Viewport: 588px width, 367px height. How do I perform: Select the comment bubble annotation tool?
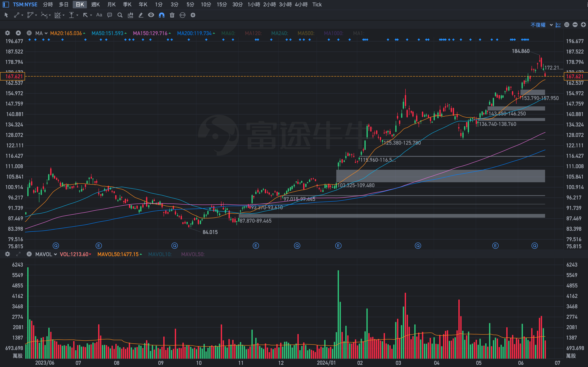pos(110,15)
